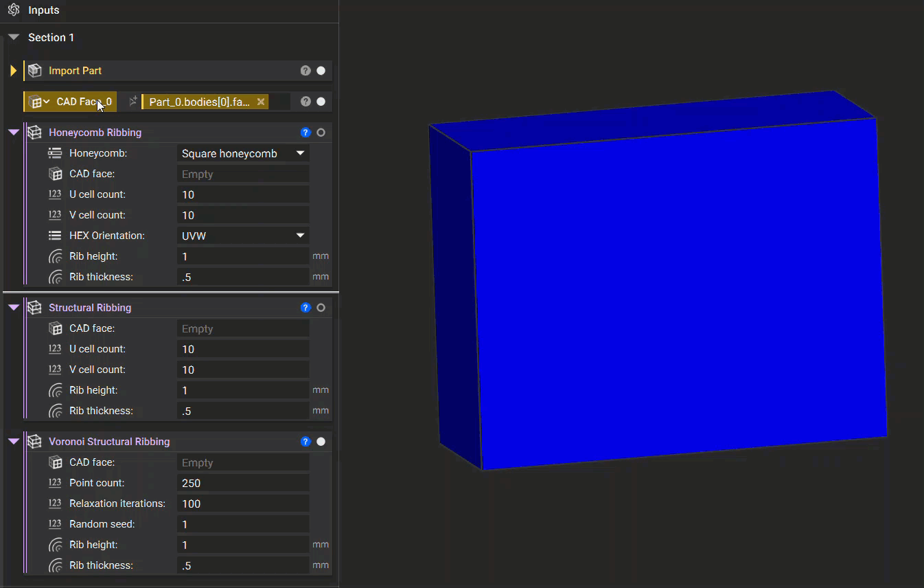This screenshot has height=588, width=924.
Task: Click the 123 icon next to U cell count
Action: click(x=54, y=194)
